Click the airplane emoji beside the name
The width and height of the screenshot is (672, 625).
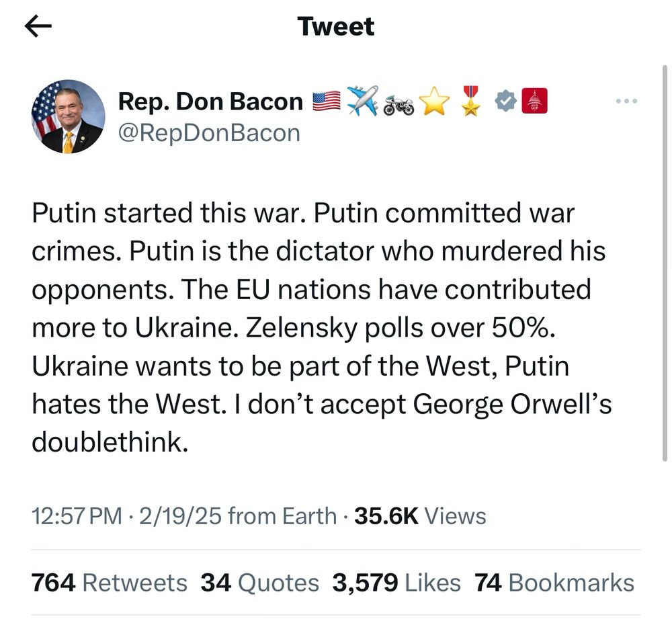click(362, 101)
